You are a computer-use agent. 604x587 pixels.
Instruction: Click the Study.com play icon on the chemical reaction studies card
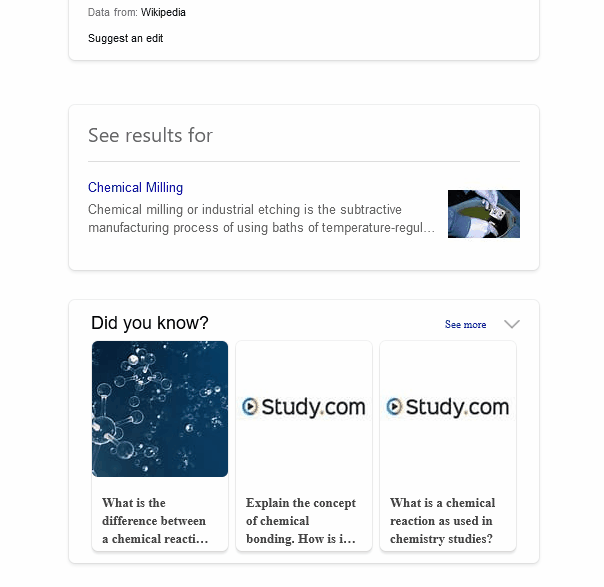394,407
